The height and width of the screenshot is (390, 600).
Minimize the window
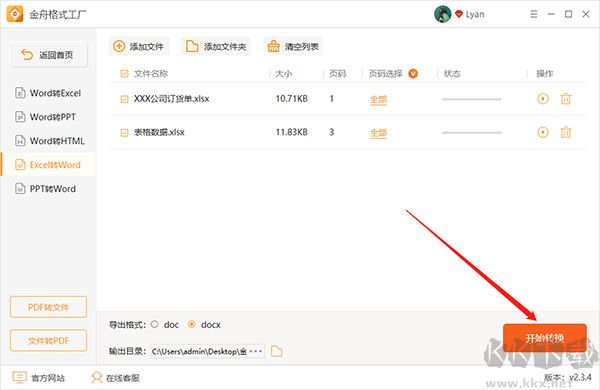551,14
